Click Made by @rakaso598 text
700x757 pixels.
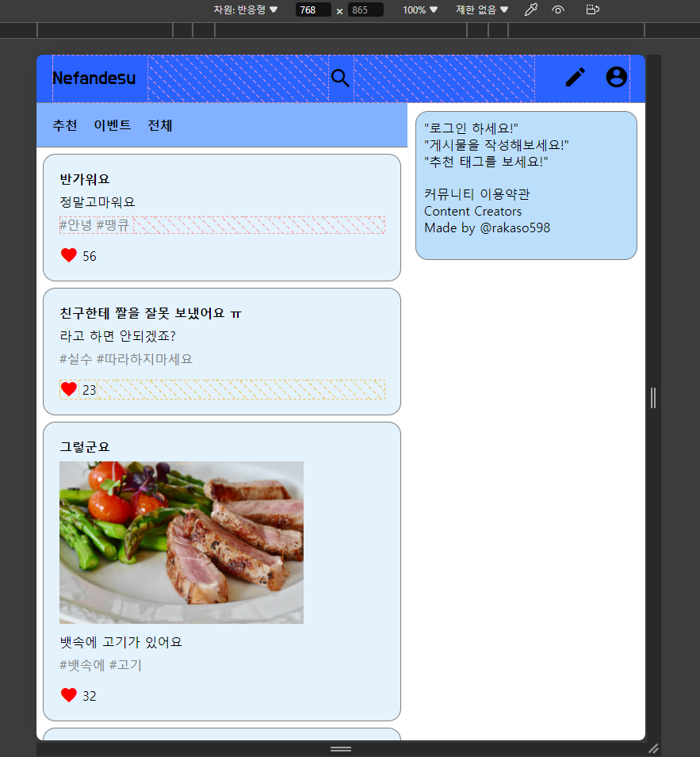click(487, 227)
